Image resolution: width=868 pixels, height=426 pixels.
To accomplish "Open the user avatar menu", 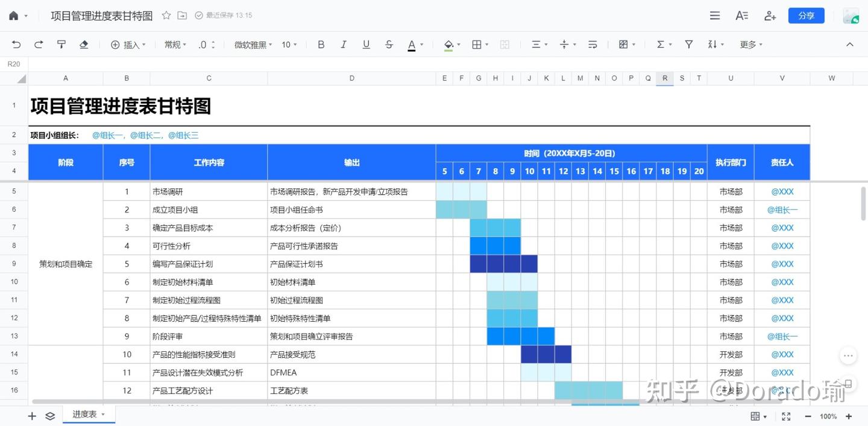I will 851,16.
